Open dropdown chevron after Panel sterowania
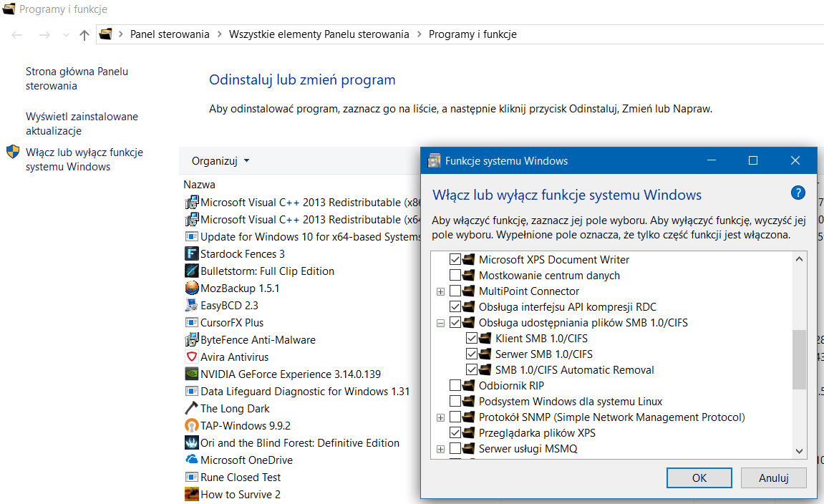 click(219, 34)
